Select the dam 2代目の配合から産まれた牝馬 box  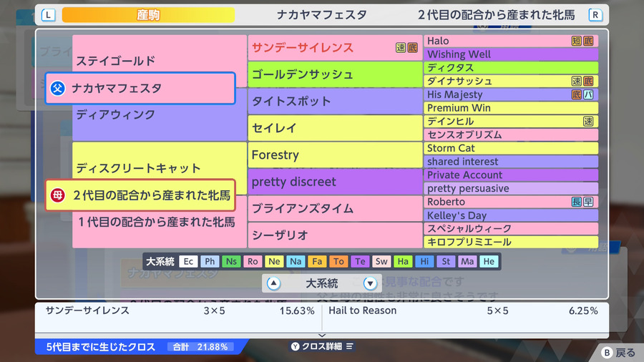pos(140,195)
